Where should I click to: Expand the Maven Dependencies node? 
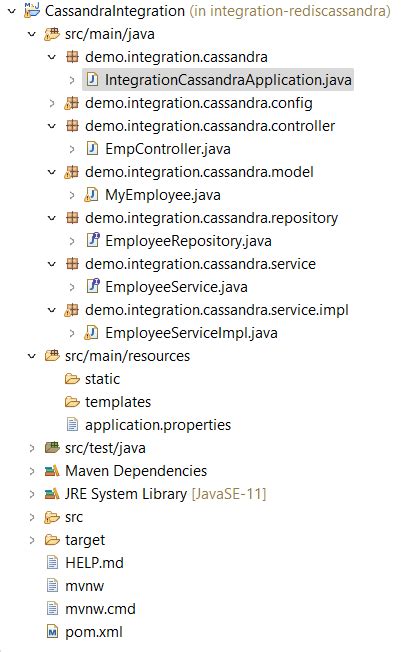click(32, 471)
